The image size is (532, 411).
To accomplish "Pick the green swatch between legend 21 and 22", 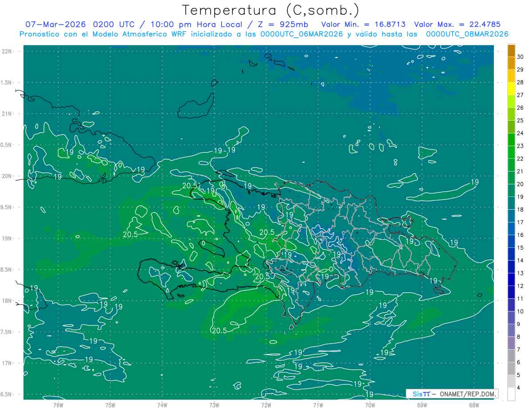I will coord(511,165).
